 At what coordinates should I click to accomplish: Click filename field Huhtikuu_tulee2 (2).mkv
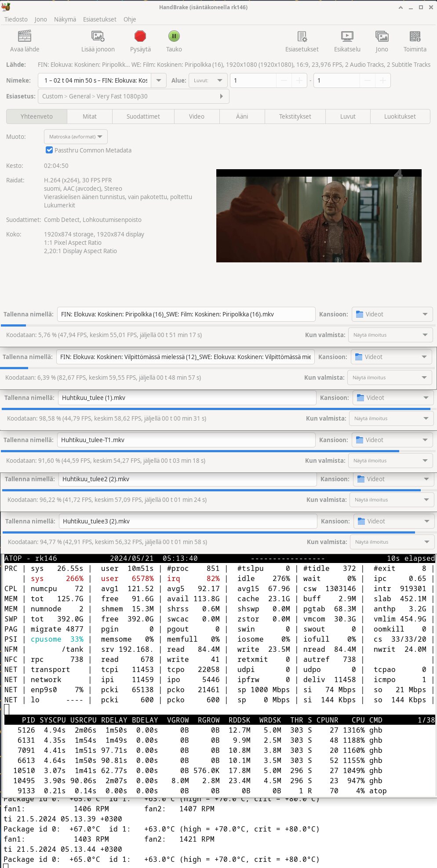point(188,479)
